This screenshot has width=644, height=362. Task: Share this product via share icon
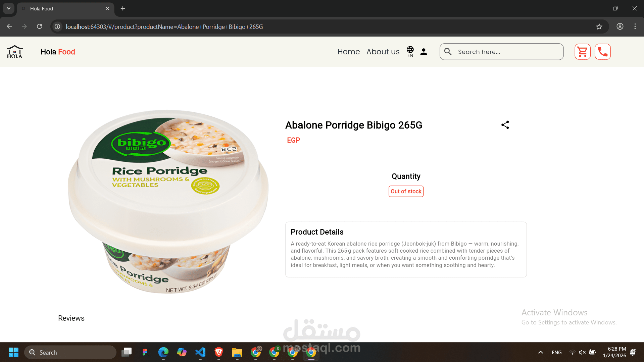(x=505, y=125)
